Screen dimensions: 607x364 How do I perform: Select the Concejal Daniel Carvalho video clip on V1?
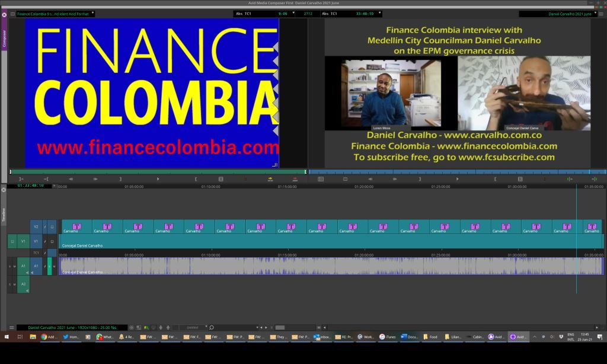[x=331, y=241]
